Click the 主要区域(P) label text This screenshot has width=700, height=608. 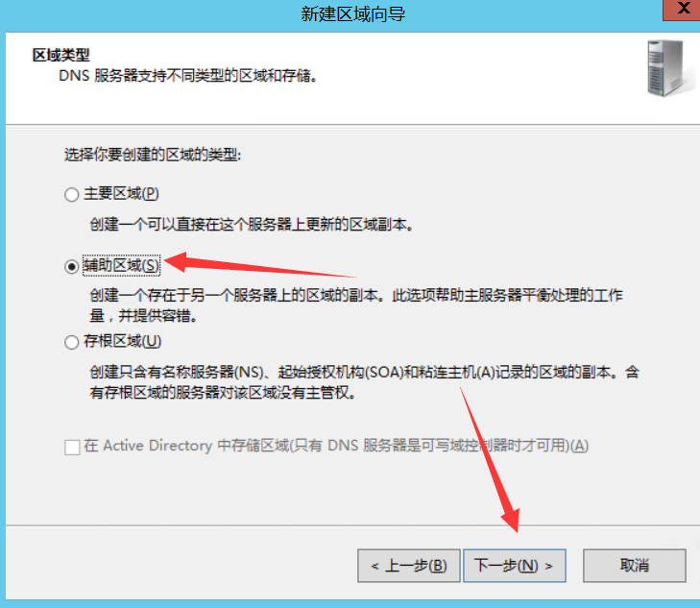[x=121, y=194]
